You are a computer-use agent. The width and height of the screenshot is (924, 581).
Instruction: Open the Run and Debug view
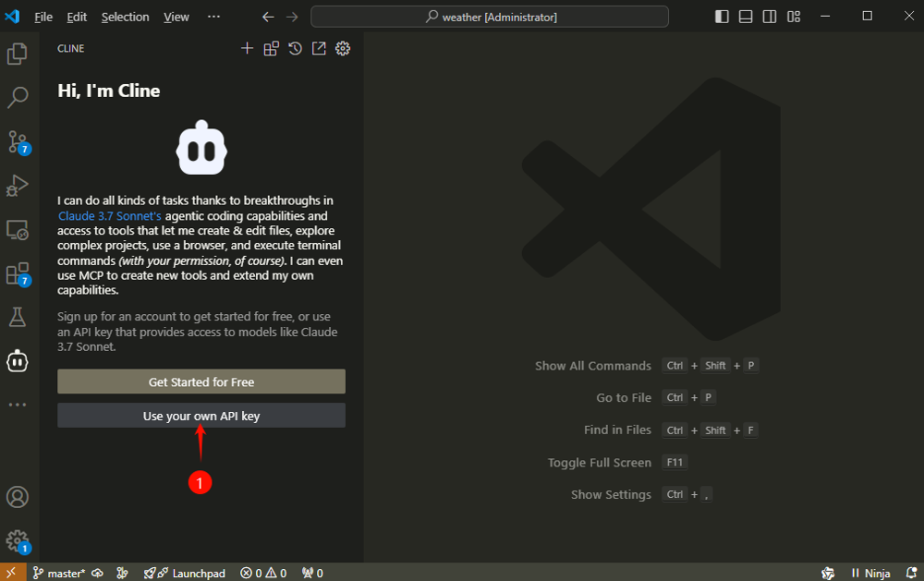(x=18, y=185)
